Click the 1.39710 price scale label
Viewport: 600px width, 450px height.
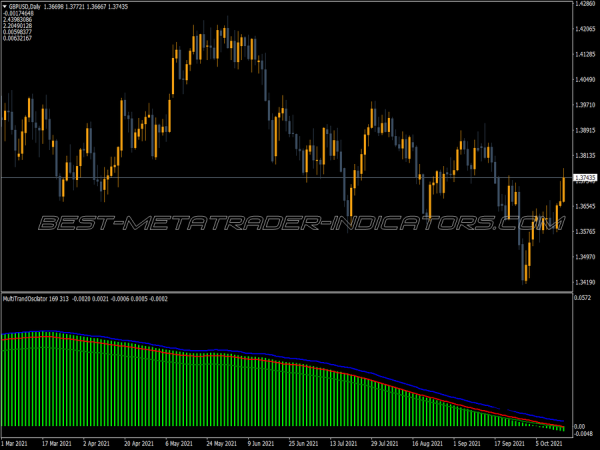586,105
